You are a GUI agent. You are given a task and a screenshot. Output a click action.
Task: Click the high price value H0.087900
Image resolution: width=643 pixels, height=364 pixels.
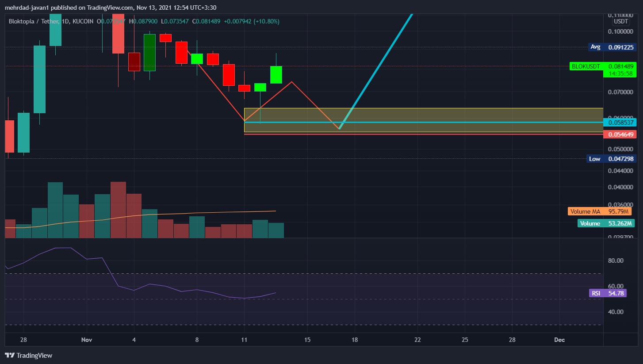(143, 21)
